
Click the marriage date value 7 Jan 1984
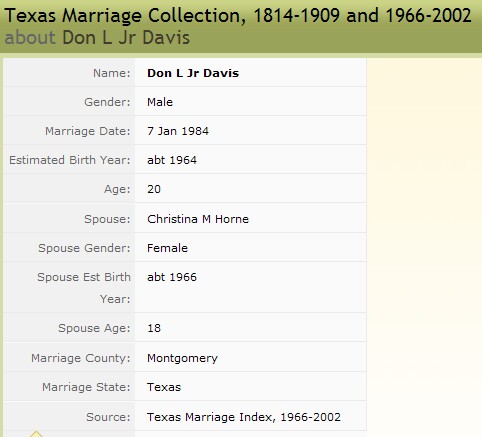coord(178,131)
